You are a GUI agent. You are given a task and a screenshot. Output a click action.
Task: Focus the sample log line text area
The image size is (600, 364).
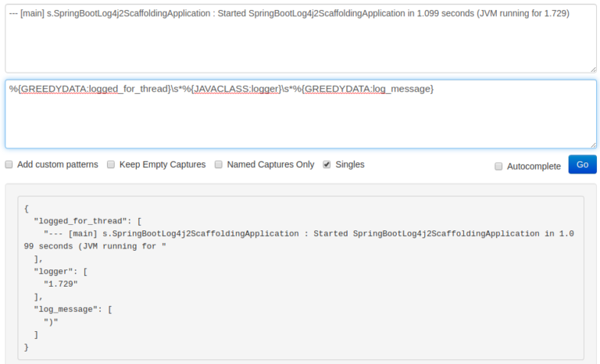click(x=301, y=38)
